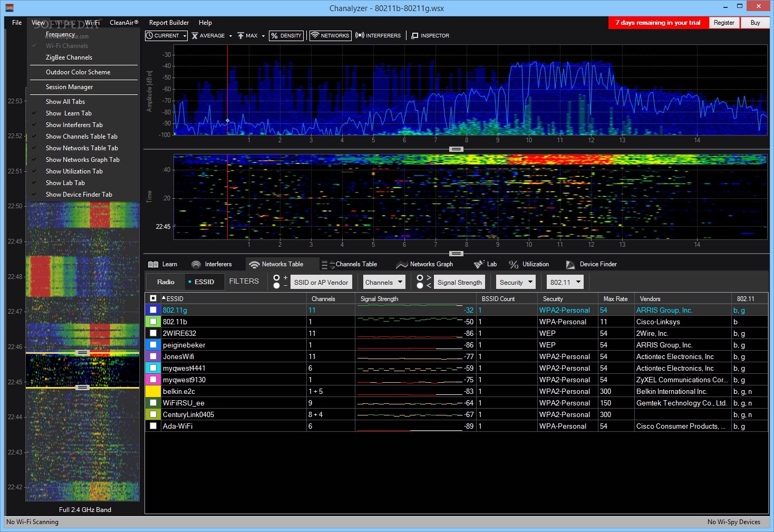Image resolution: width=774 pixels, height=532 pixels.
Task: Toggle the select-all checkbox in table header
Action: [153, 298]
